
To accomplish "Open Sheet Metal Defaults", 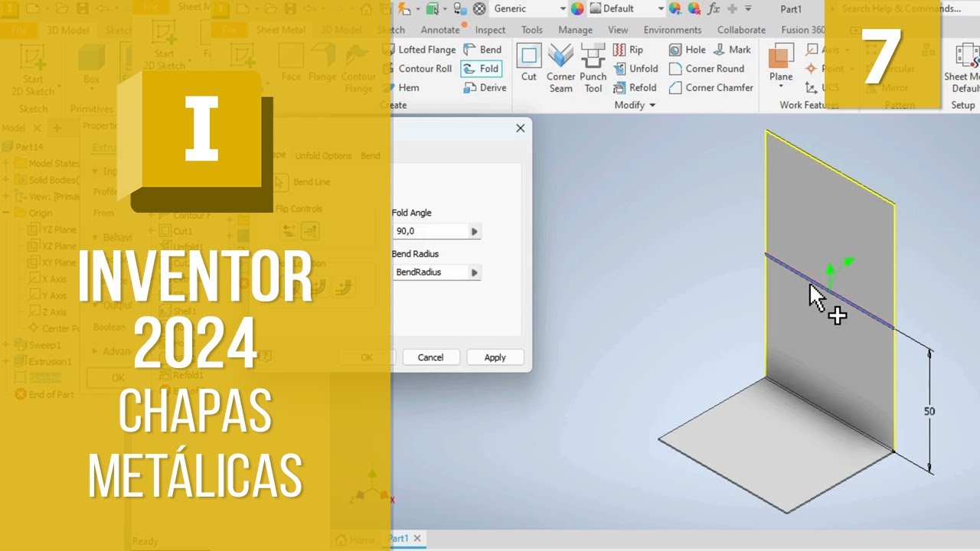I will click(964, 67).
